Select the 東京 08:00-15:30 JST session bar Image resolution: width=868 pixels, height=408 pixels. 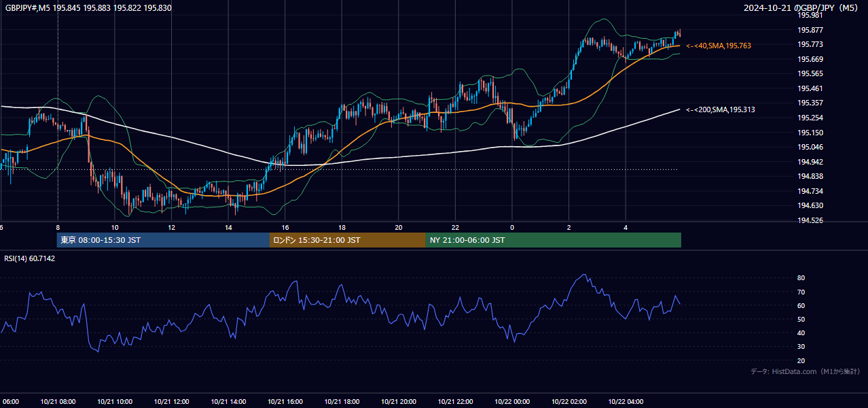pos(163,240)
